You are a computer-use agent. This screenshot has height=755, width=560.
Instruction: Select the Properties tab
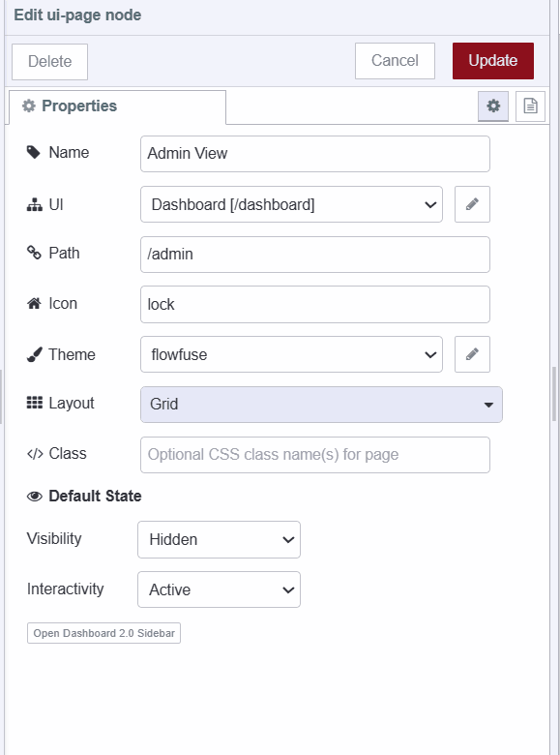(x=117, y=106)
